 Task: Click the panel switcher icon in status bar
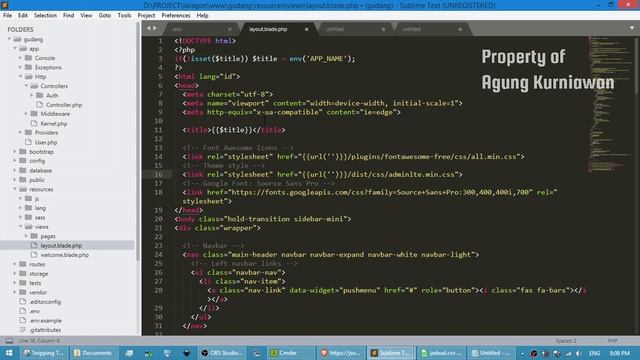tap(9, 340)
